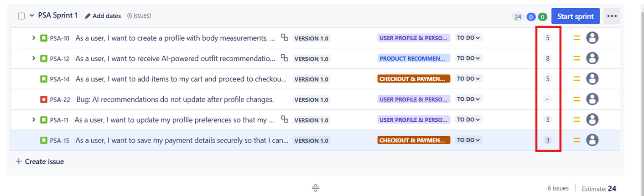This screenshot has height=196, width=644.
Task: Expand the PSA-10 issue subtasks
Action: click(x=33, y=38)
